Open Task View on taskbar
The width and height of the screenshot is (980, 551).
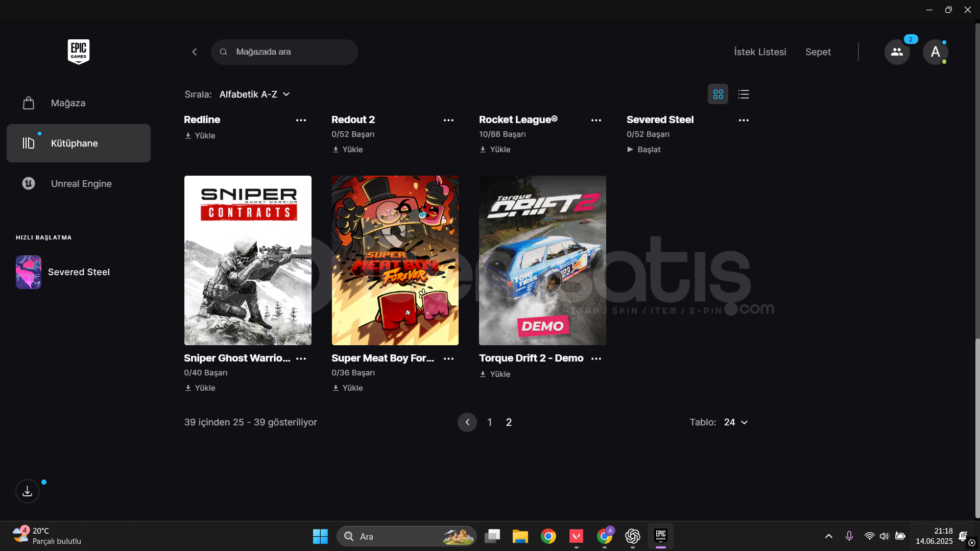pyautogui.click(x=492, y=537)
